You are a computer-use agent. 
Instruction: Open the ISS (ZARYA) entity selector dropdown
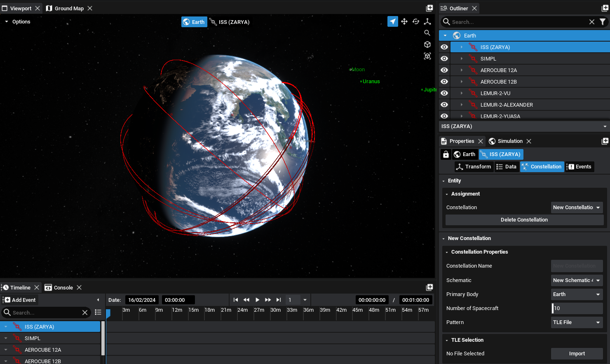(524, 126)
